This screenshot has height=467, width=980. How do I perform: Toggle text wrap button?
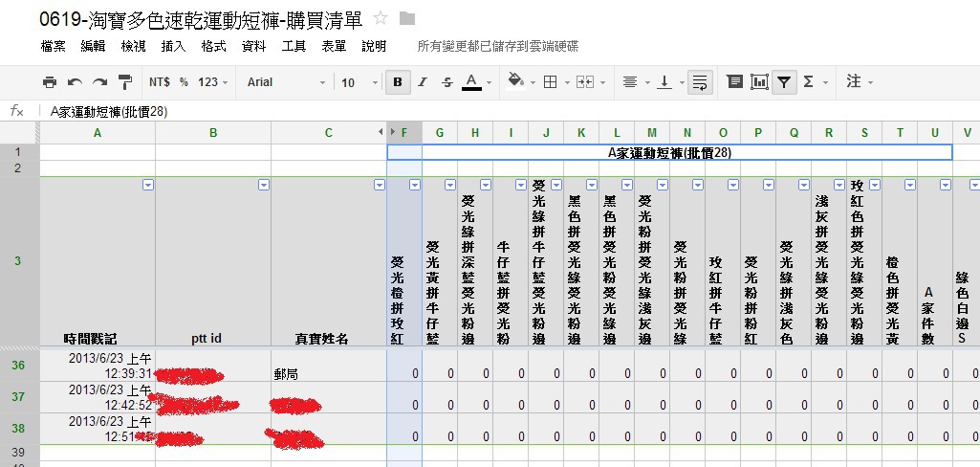pos(699,82)
